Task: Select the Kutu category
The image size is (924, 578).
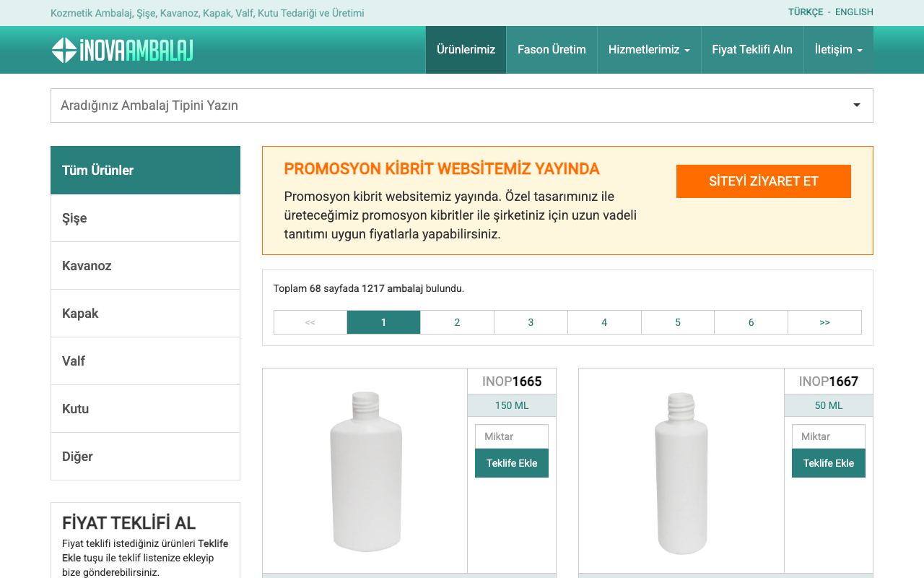Action: (145, 409)
